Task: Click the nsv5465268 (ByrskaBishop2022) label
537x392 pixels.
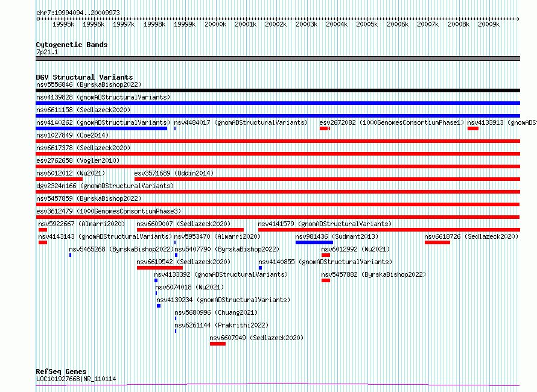Action: 121,249
